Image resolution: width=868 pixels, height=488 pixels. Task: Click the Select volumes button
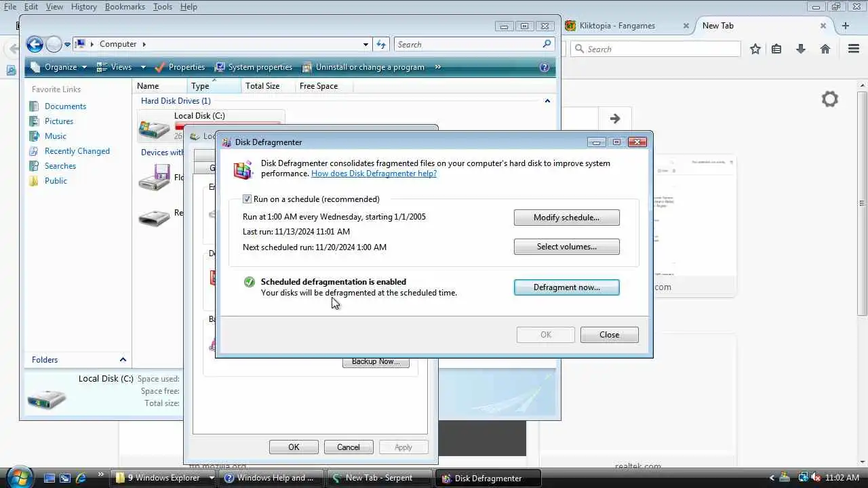coord(566,247)
